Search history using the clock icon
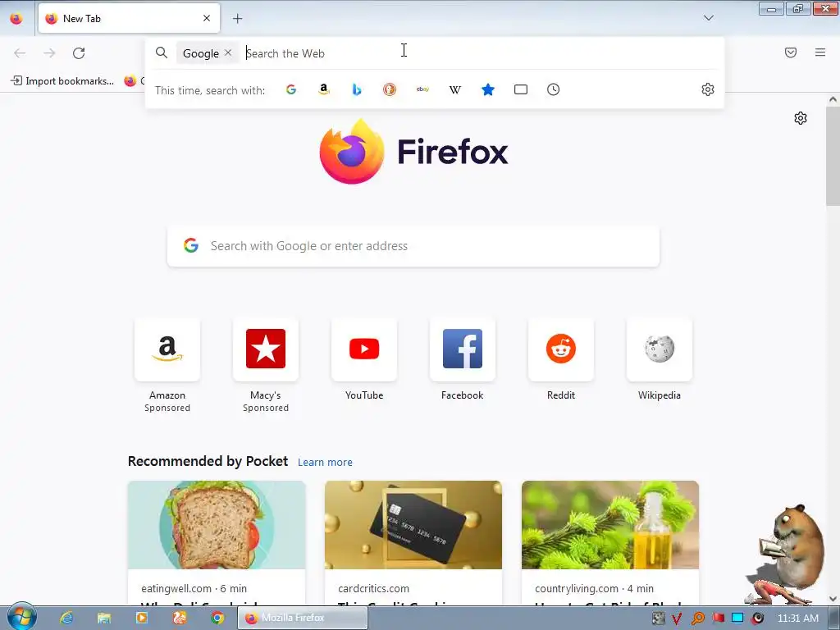The height and width of the screenshot is (630, 840). 554,89
